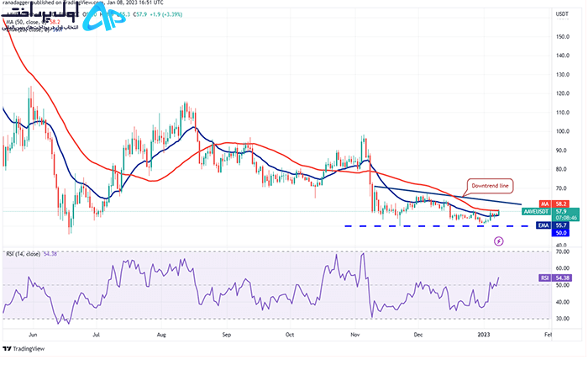Viewport: 588px width, 365px height.
Task: Select the Nov label on time axis
Action: (x=355, y=335)
